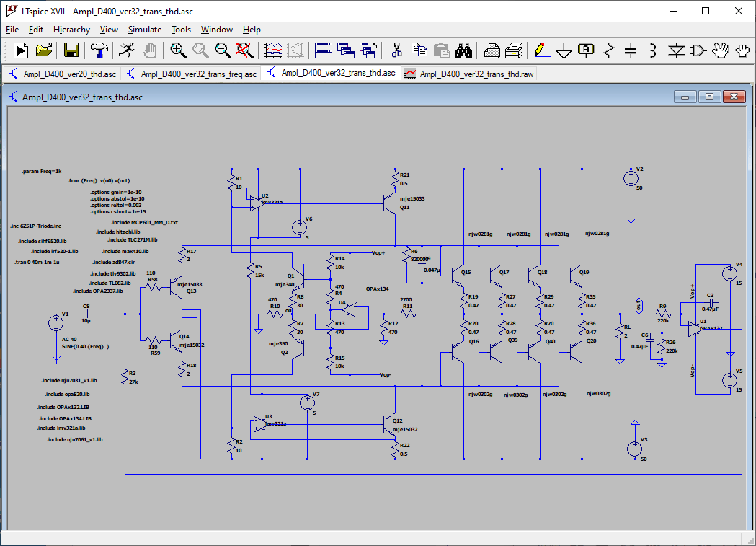This screenshot has width=756, height=546.
Task: Save the schematic with the floppy disk icon
Action: tap(71, 50)
